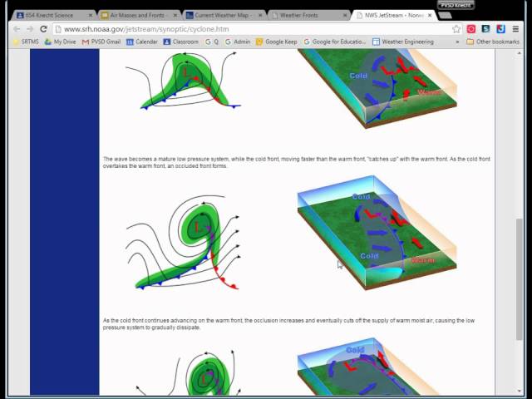Image resolution: width=532 pixels, height=399 pixels.
Task: Open the Admin bookmark
Action: [238, 42]
